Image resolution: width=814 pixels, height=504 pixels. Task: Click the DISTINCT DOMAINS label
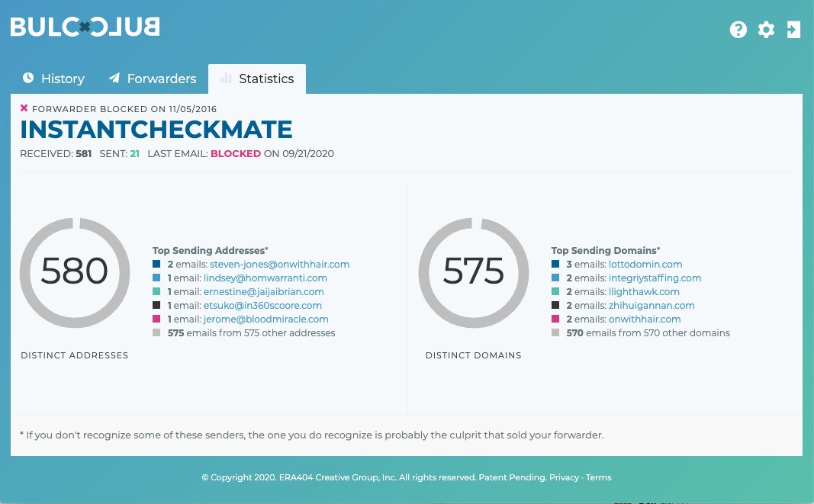point(474,355)
